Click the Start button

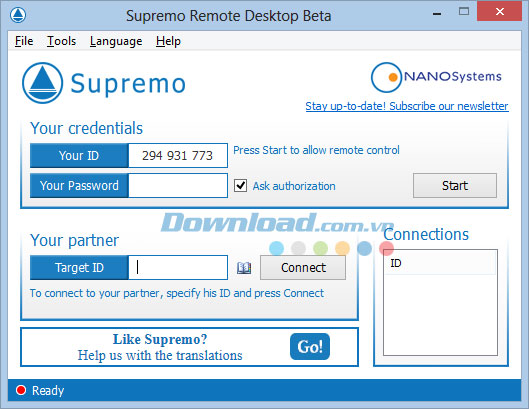(455, 186)
